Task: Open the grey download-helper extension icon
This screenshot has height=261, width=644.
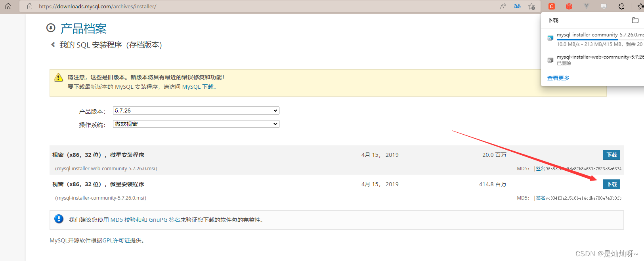Action: click(x=604, y=6)
